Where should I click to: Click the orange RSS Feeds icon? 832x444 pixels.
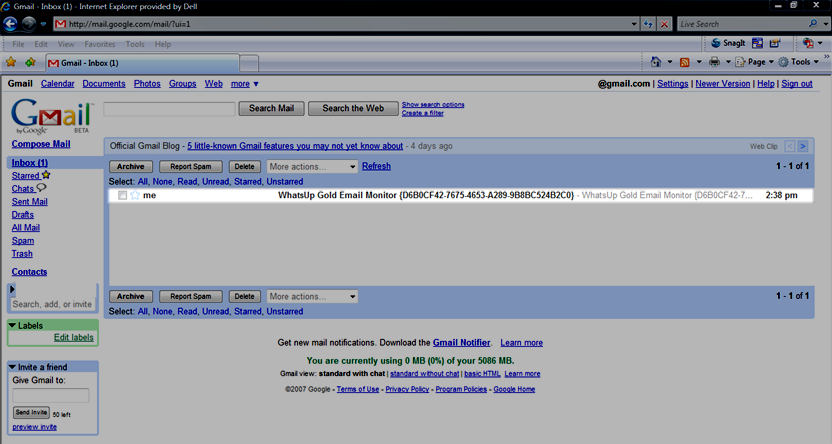pyautogui.click(x=684, y=62)
